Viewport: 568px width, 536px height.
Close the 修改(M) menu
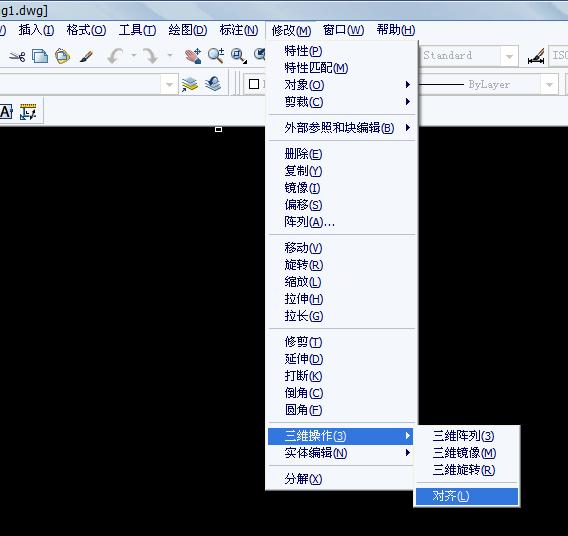[291, 30]
